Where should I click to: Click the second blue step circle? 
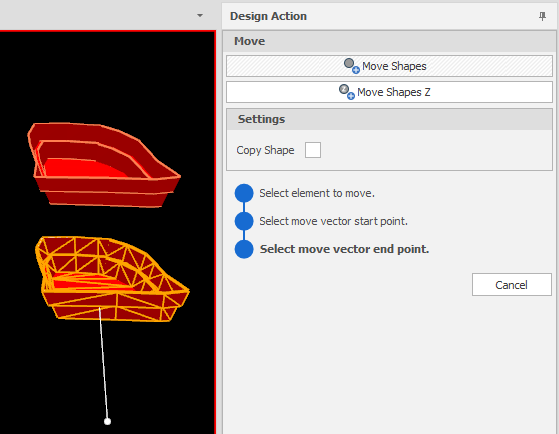pyautogui.click(x=244, y=221)
